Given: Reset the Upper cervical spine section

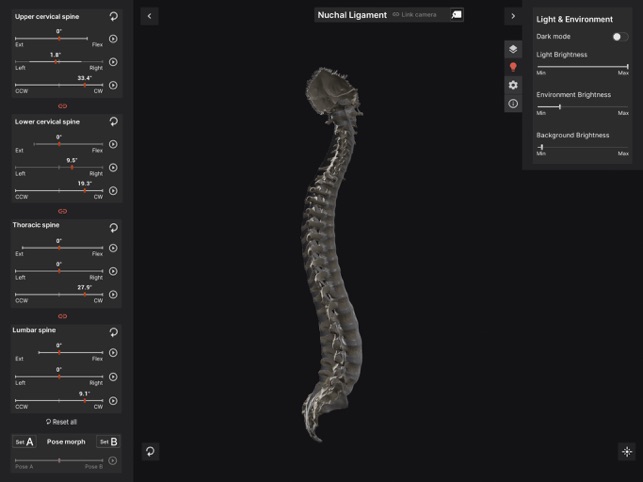Looking at the screenshot, I should tap(113, 17).
